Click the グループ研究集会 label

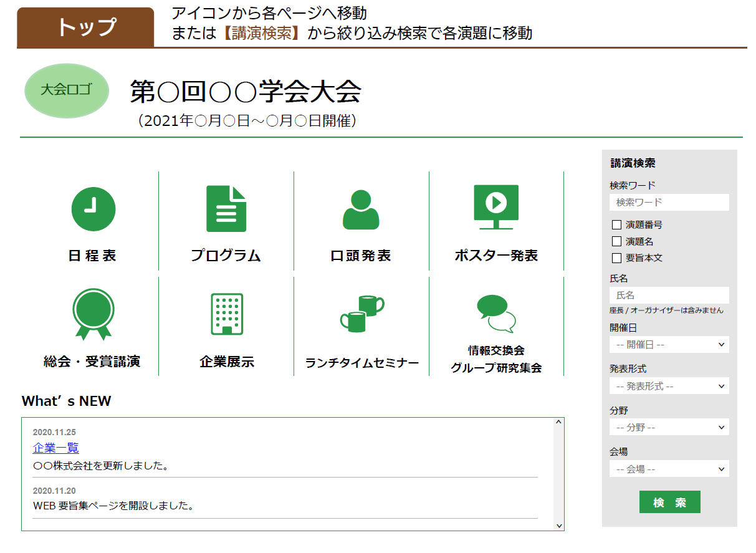click(x=496, y=368)
